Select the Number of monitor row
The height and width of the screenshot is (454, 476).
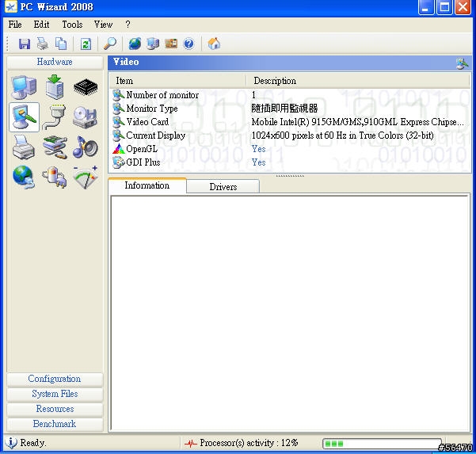pos(290,95)
